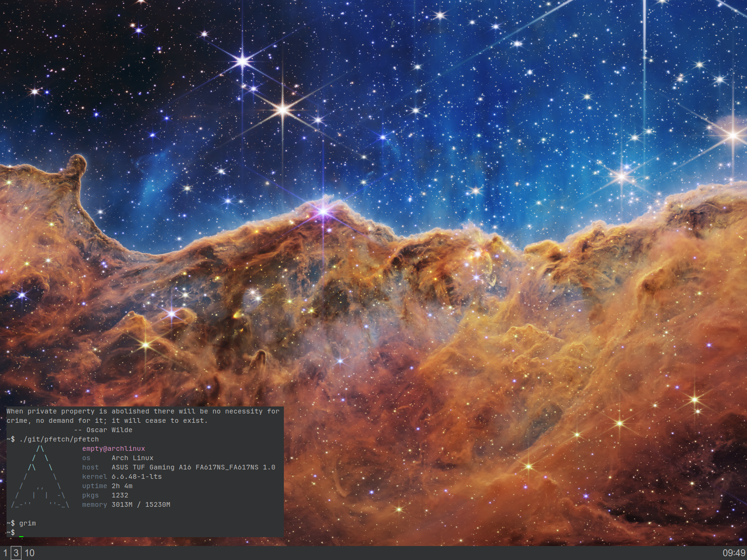Click the '-- Oscar Wilde' attribution line
The width and height of the screenshot is (747, 560).
(x=103, y=430)
